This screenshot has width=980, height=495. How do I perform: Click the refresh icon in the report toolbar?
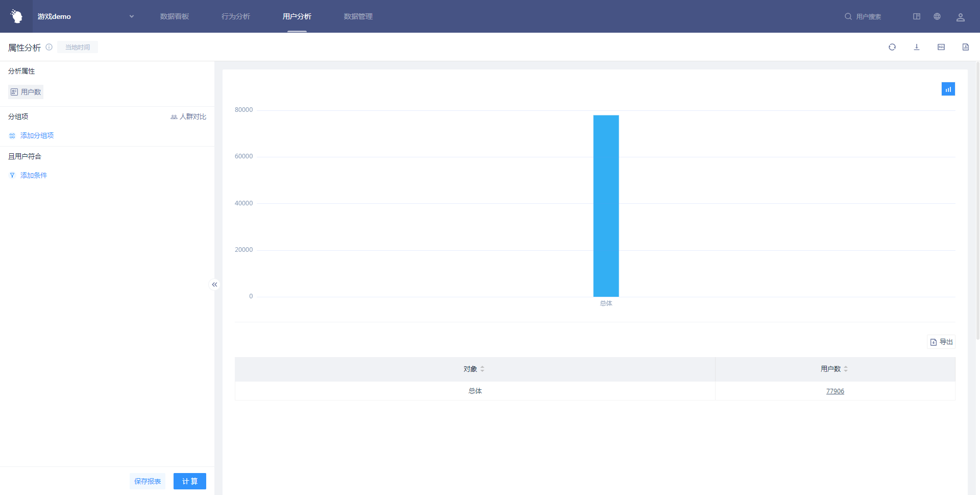point(892,47)
